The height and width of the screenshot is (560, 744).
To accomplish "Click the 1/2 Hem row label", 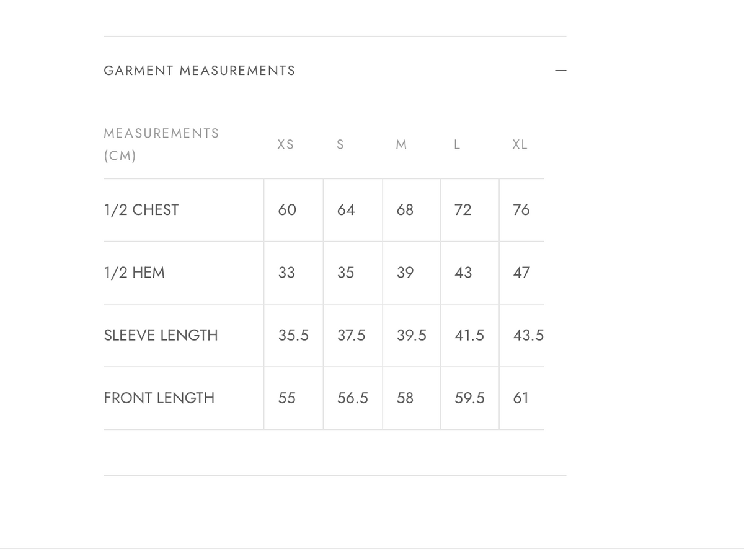I will pyautogui.click(x=135, y=273).
